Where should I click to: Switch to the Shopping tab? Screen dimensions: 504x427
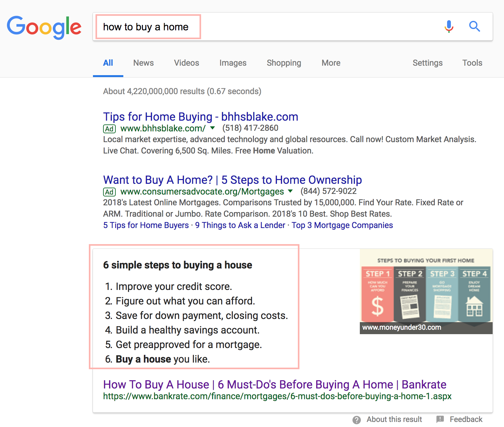pyautogui.click(x=284, y=63)
